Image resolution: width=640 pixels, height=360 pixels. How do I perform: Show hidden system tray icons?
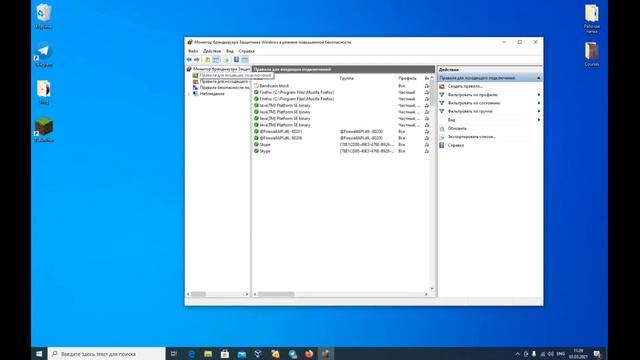click(518, 354)
